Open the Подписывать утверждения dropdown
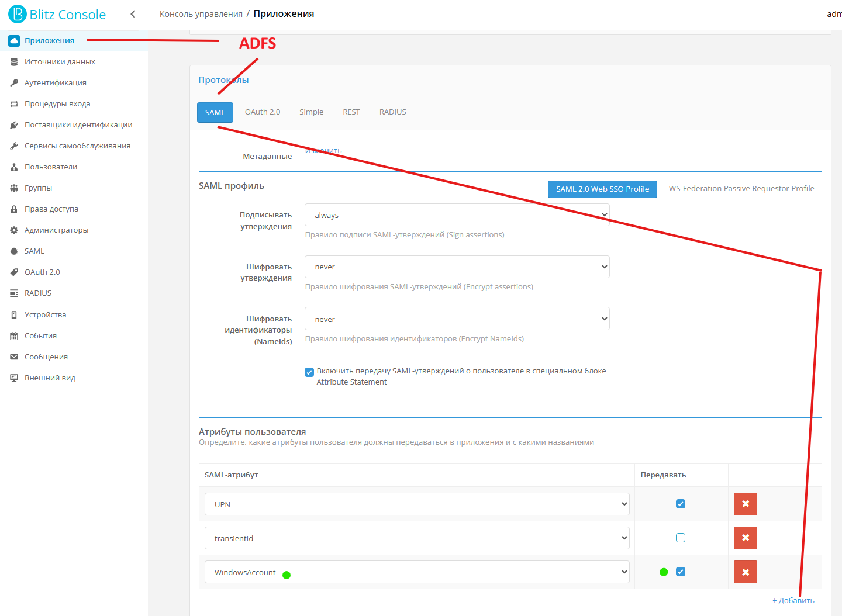 (x=457, y=215)
